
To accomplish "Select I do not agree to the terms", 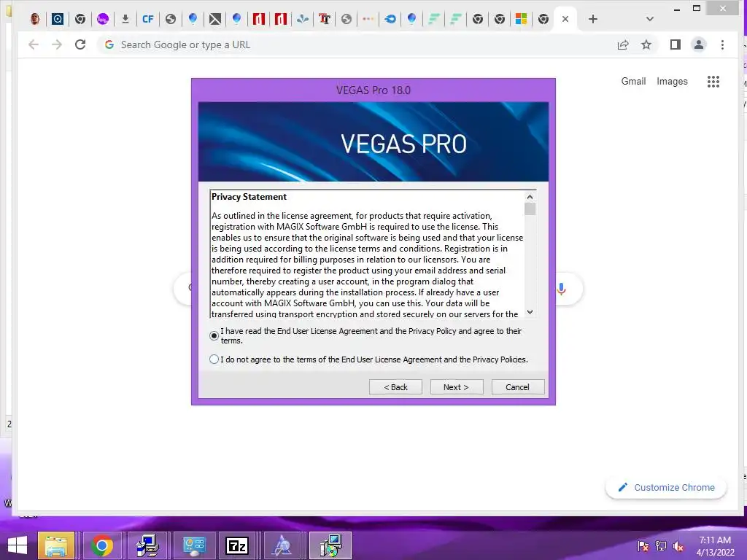I will click(214, 359).
